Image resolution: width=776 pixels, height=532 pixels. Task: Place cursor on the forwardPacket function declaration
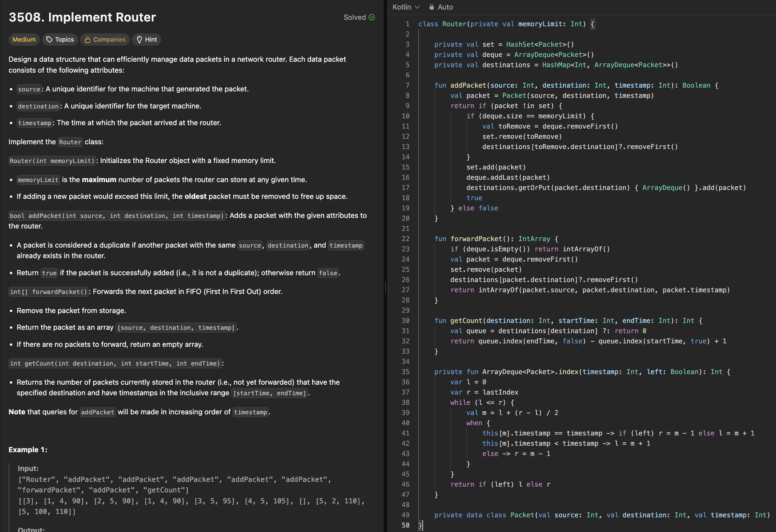476,239
